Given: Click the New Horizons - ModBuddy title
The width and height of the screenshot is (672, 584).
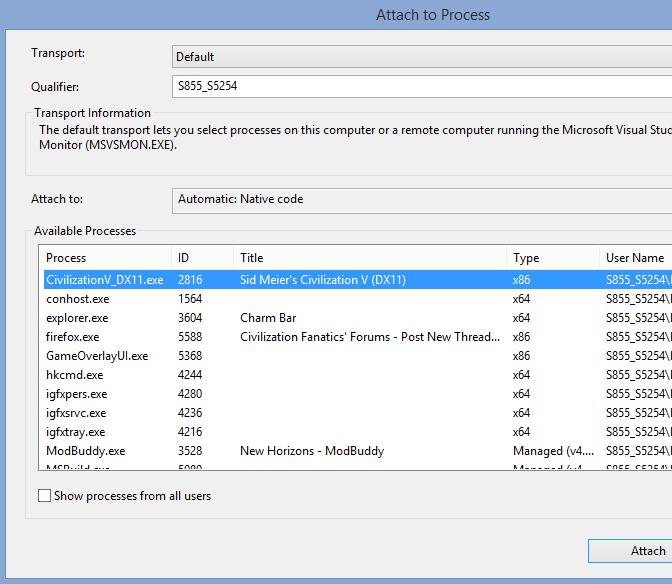Looking at the screenshot, I should pyautogui.click(x=312, y=451).
